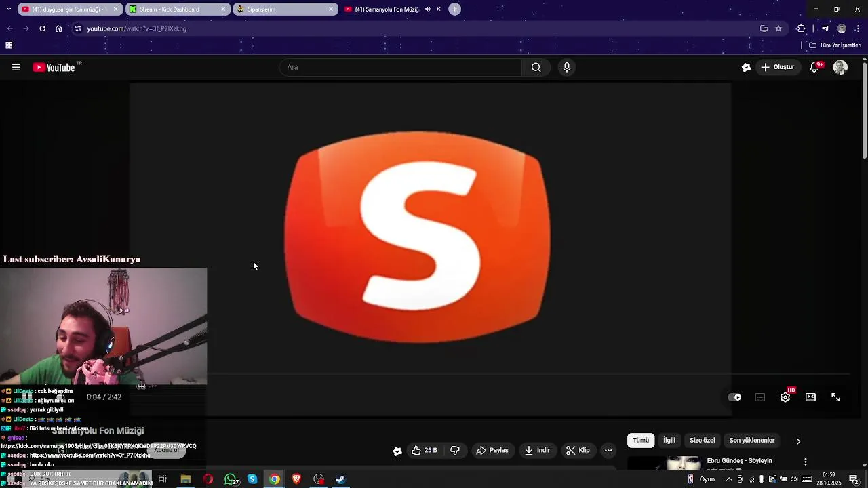868x488 pixels.
Task: Dislike the video
Action: (455, 450)
